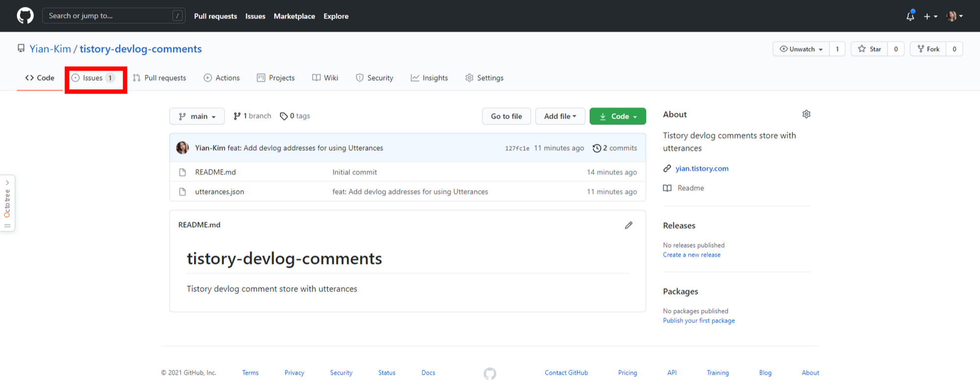Switch to the Code tab

coord(40,78)
